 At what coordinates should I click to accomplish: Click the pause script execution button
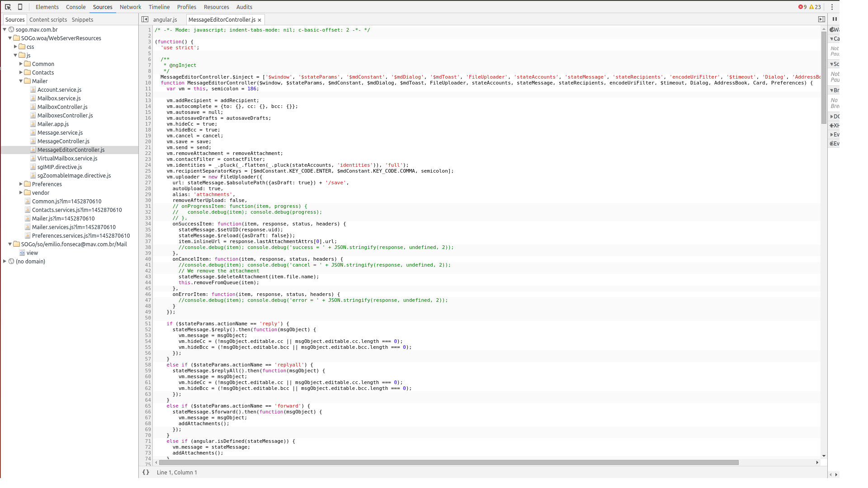[835, 19]
